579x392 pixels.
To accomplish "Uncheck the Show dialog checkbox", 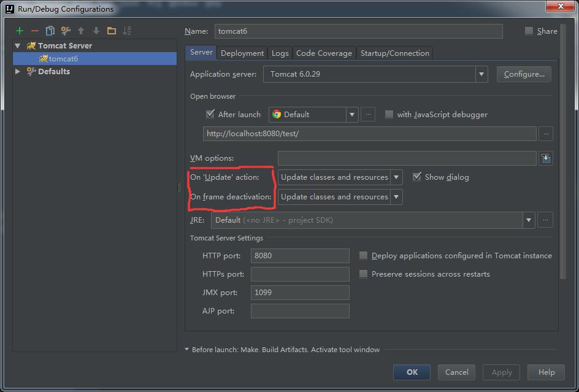I will [417, 177].
